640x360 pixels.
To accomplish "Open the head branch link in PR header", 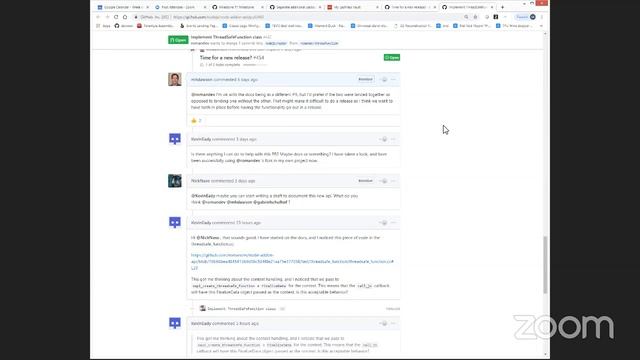I will pos(319,43).
